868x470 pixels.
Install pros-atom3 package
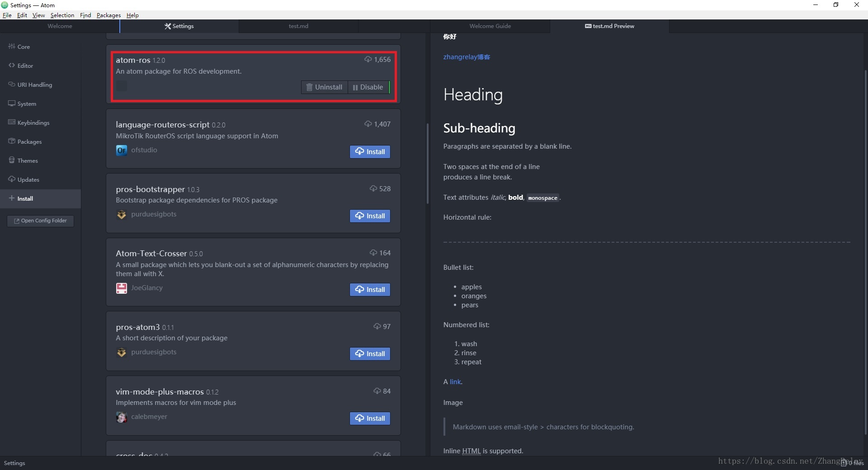point(370,354)
